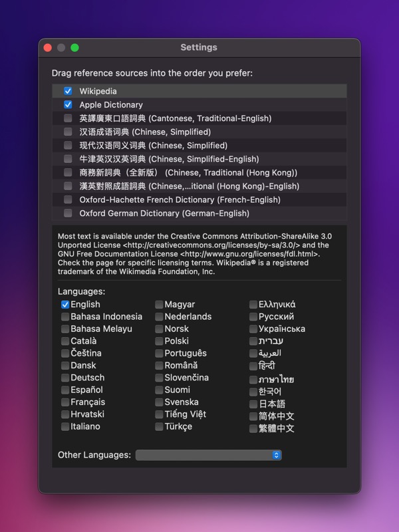
Task: Check the 简体中文 language
Action: 253,417
